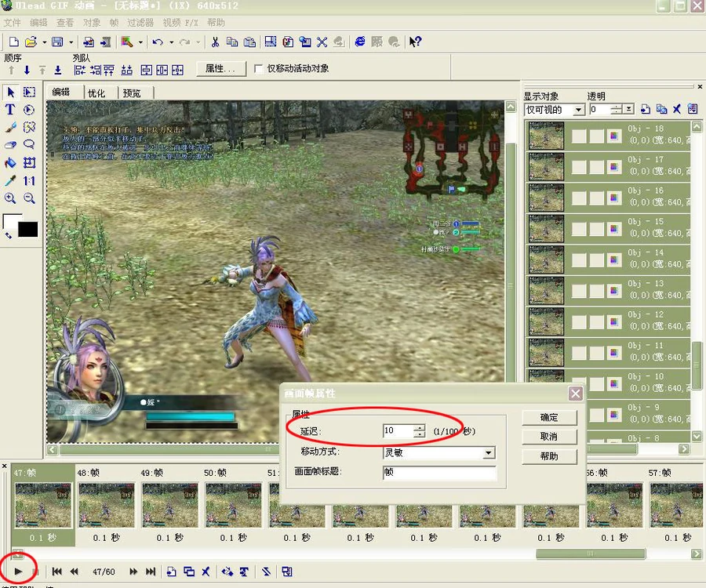Click the white foreground color swatch

point(10,220)
